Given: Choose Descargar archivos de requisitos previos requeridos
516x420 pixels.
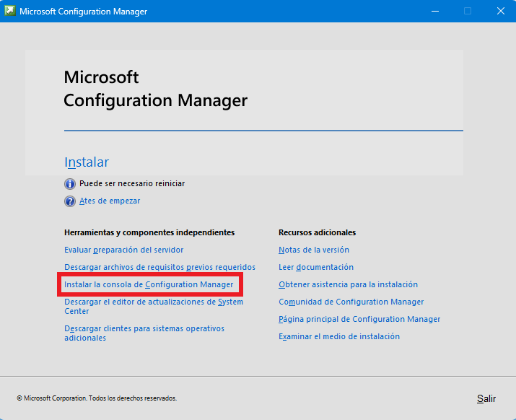Looking at the screenshot, I should pos(159,267).
